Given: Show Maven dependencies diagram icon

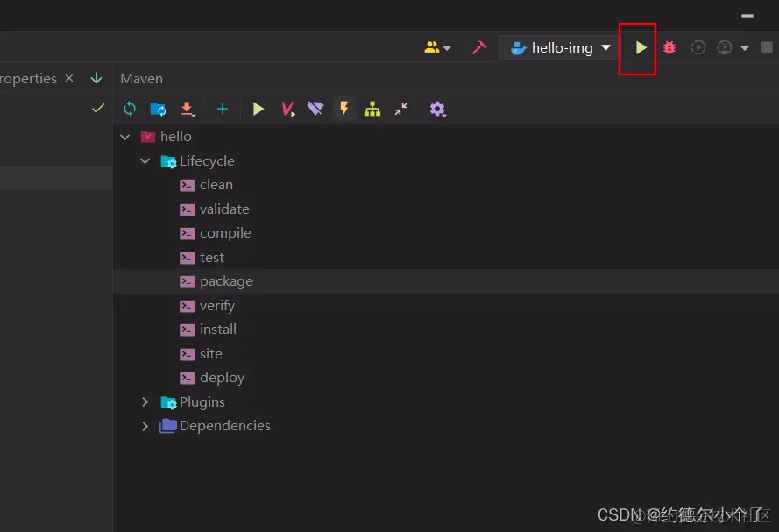Looking at the screenshot, I should pyautogui.click(x=372, y=109).
